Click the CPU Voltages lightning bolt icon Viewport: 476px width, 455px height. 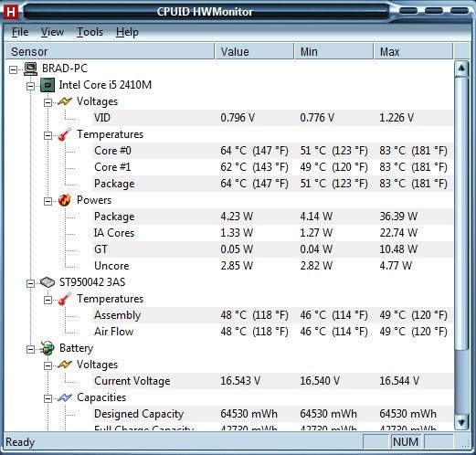(65, 101)
